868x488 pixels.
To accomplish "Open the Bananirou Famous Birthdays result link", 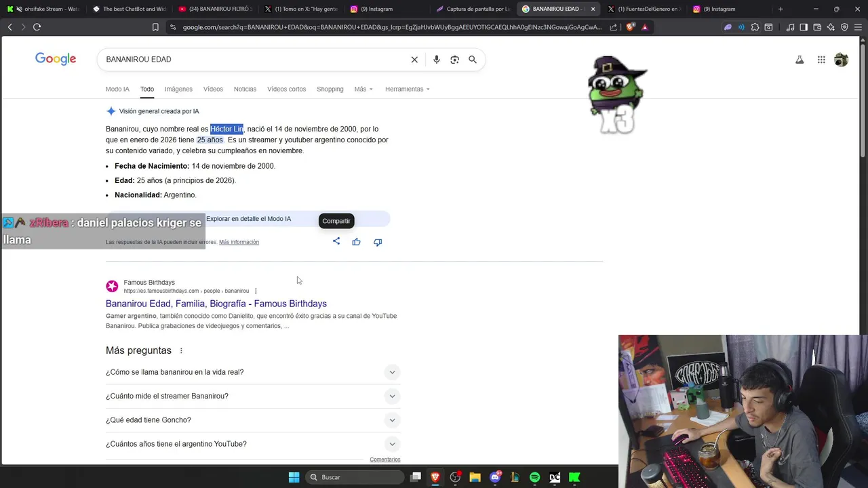I will tap(216, 304).
